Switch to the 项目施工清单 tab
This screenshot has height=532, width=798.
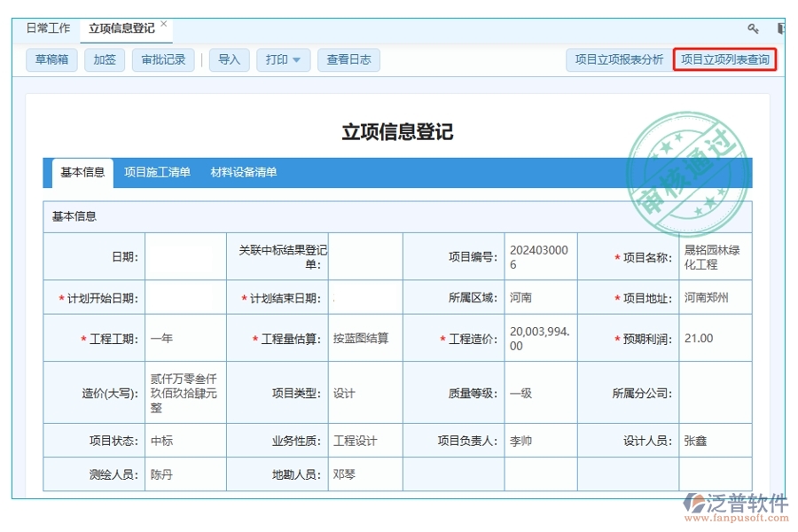tap(156, 172)
